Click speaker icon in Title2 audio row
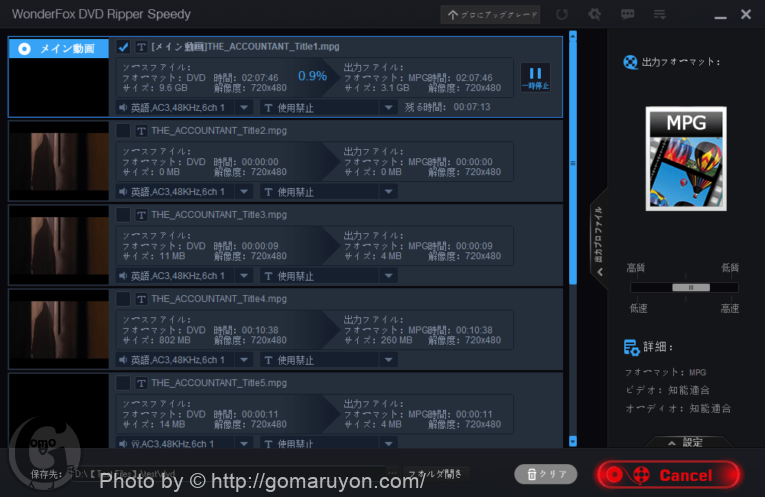Image resolution: width=765 pixels, height=497 pixels. (x=123, y=192)
